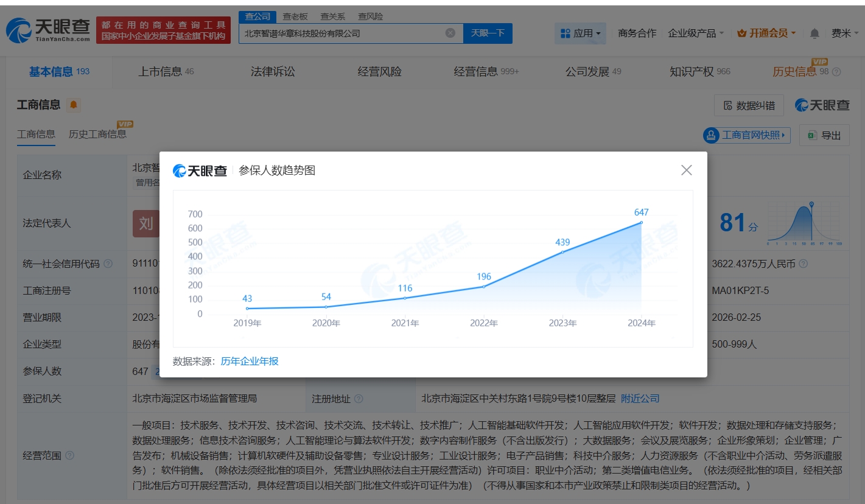Open the 上市信息 46 tab
Screen dimensions: 865x504
(x=166, y=72)
